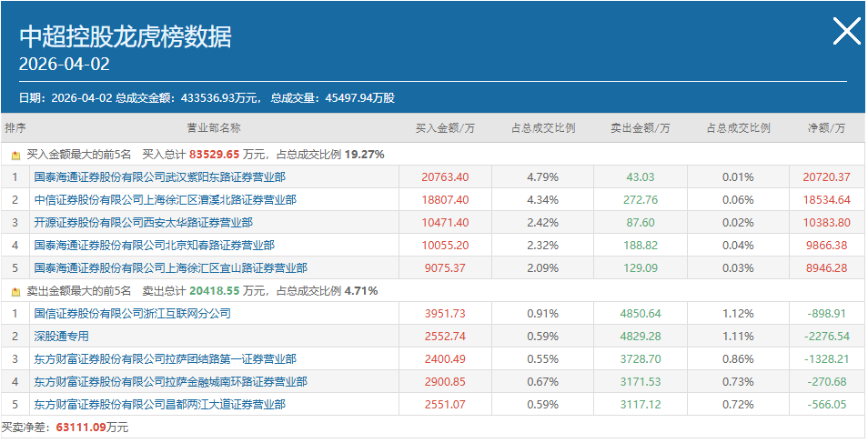868x443 pixels.
Task: Open 东方财富证券拉萨团结路第一证券营业部 link
Action: tap(165, 358)
